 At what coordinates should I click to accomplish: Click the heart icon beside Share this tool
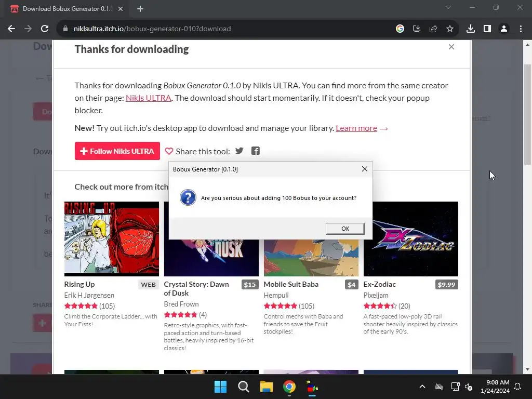(169, 151)
